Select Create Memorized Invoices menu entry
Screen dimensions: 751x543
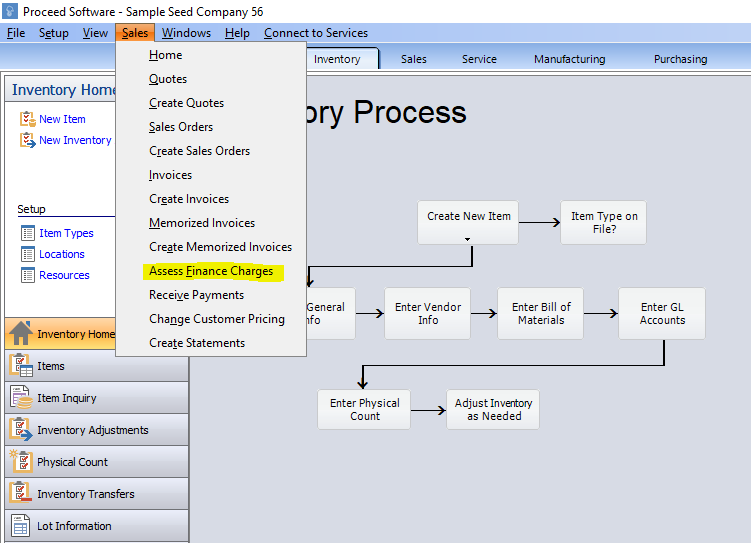[x=211, y=247]
